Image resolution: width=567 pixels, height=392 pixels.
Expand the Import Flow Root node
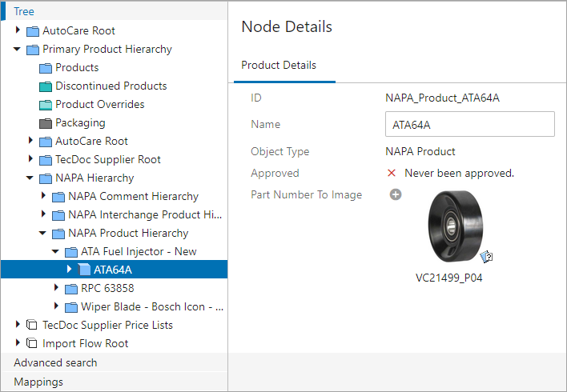18,343
